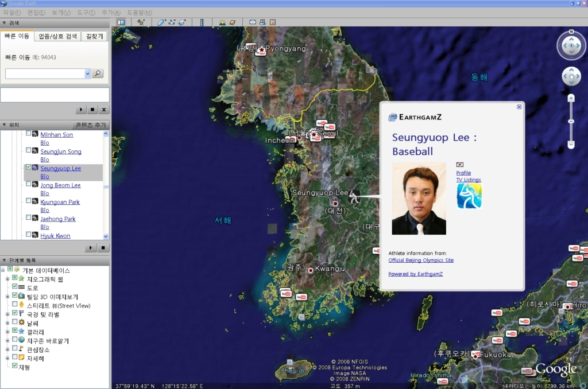Switch to 길찾기 tab
This screenshot has height=389, width=588.
(94, 36)
